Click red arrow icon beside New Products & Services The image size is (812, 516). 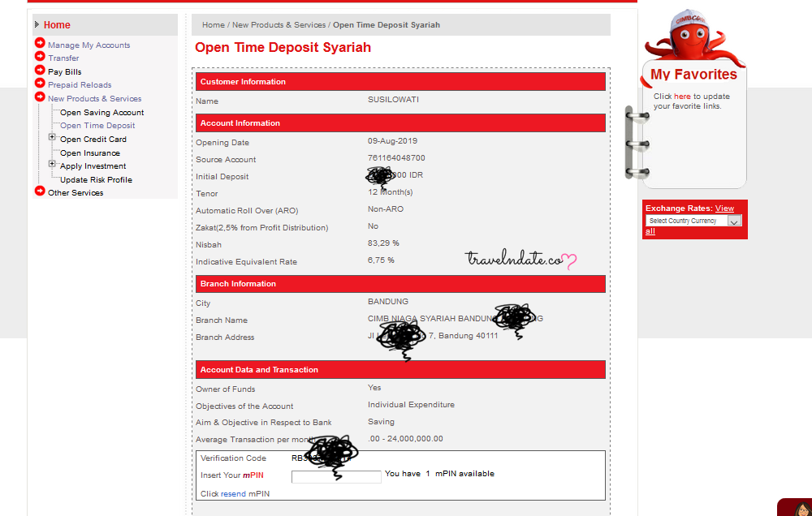[40, 97]
